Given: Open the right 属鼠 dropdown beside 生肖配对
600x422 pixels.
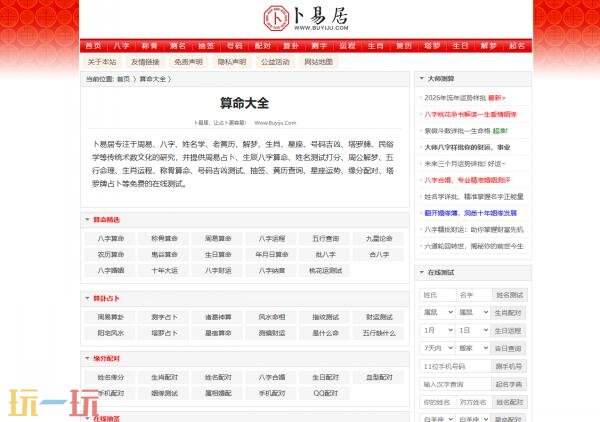Looking at the screenshot, I should [x=474, y=313].
